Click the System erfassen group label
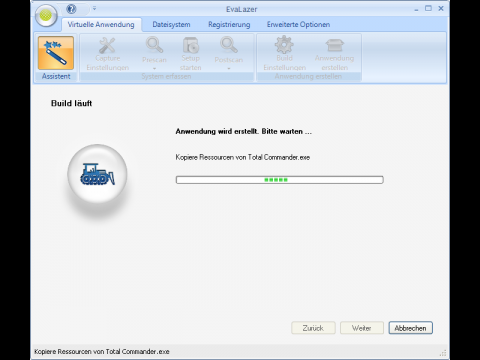 tap(166, 76)
